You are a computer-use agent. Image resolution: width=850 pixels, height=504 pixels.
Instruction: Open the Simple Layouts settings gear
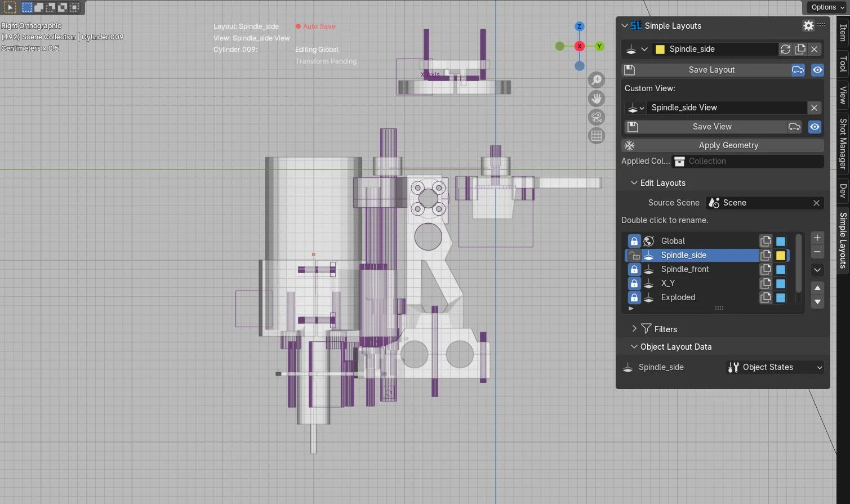(x=808, y=25)
